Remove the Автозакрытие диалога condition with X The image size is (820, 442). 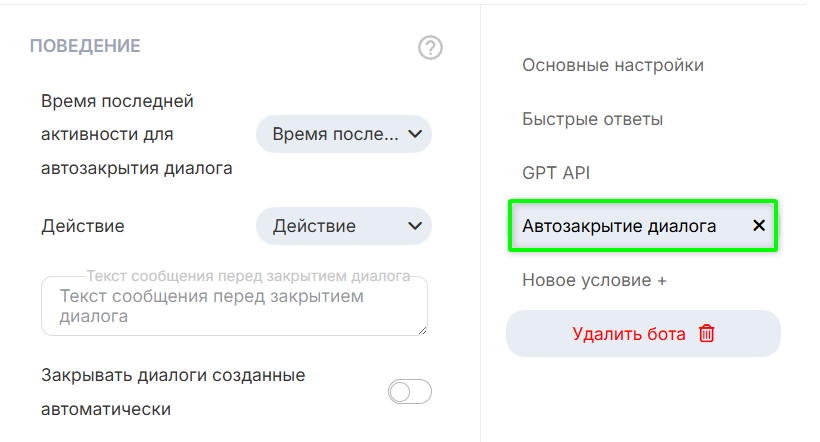point(759,226)
